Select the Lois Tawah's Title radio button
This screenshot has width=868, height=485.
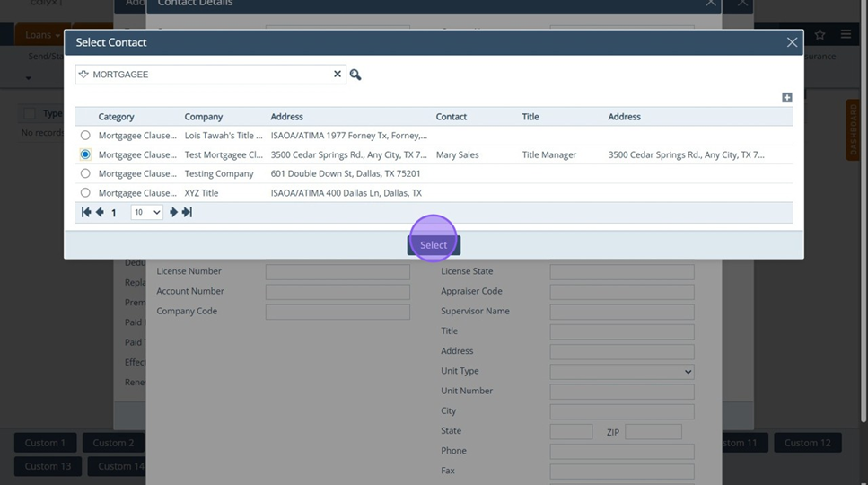(85, 136)
